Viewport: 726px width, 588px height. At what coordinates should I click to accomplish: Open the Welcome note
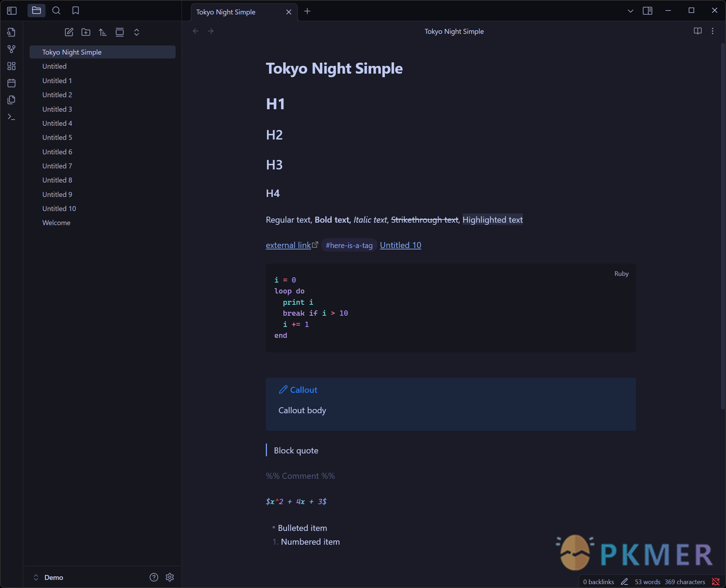point(103,223)
